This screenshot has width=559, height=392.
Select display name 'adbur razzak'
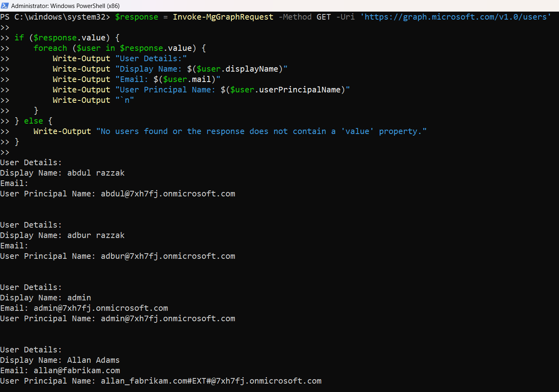point(96,235)
